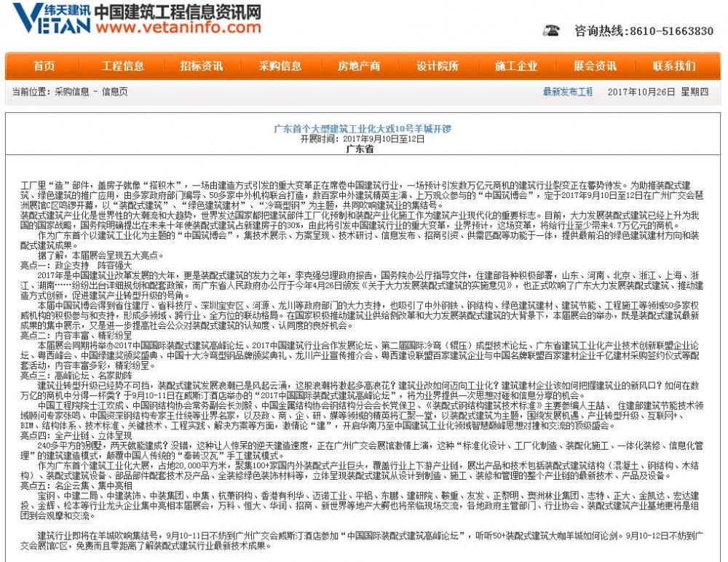Click the telephone icon beside 咨询热线

[552, 31]
